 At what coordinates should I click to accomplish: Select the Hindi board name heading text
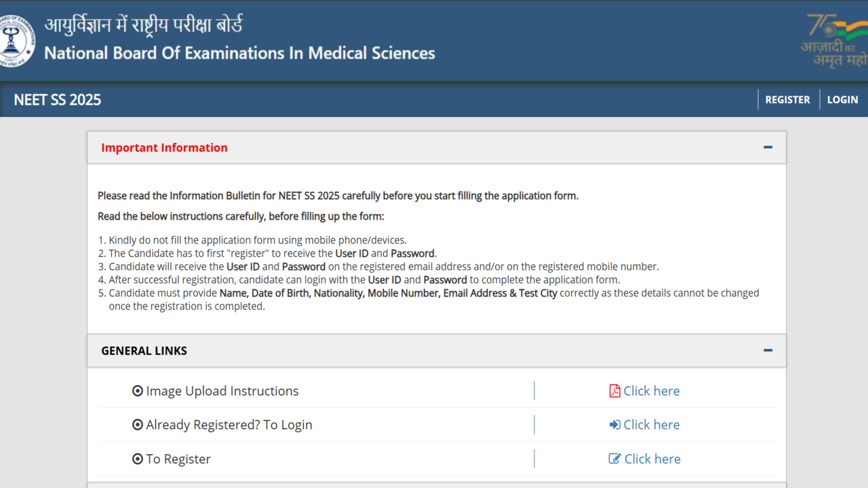(143, 26)
